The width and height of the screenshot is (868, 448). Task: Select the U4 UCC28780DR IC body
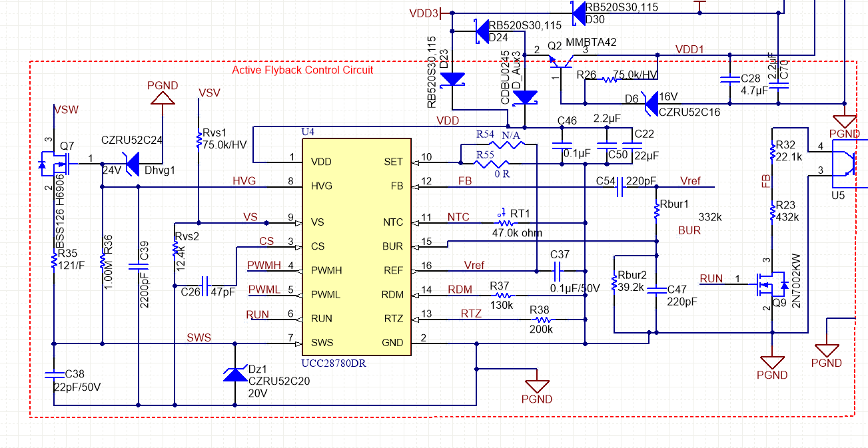pyautogui.click(x=356, y=248)
